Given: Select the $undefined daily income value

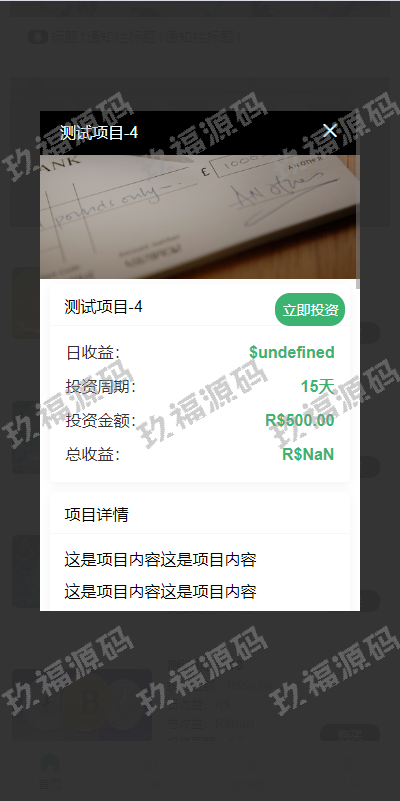Looking at the screenshot, I should pyautogui.click(x=292, y=352).
